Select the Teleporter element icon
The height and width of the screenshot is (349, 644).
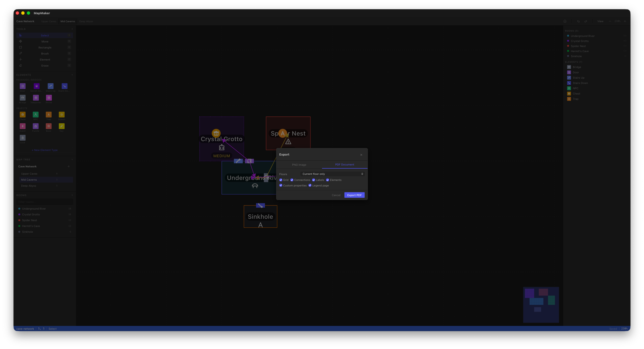(x=36, y=98)
